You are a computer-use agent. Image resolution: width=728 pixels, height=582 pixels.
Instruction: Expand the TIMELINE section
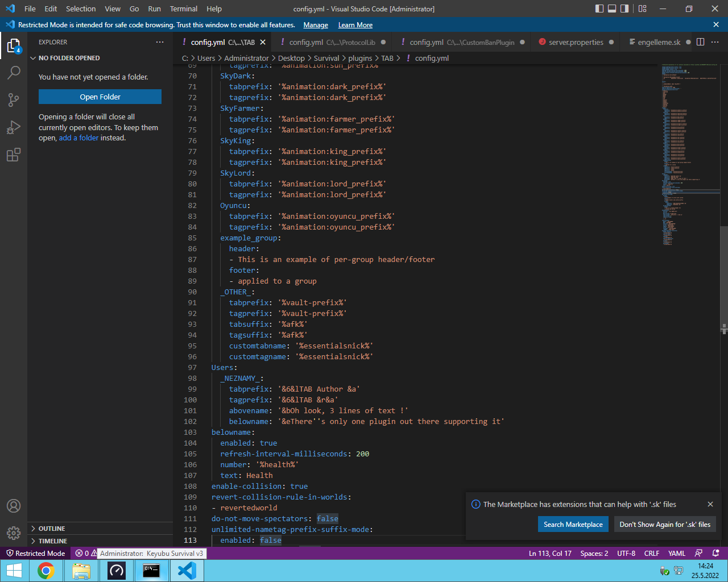[x=100, y=541]
